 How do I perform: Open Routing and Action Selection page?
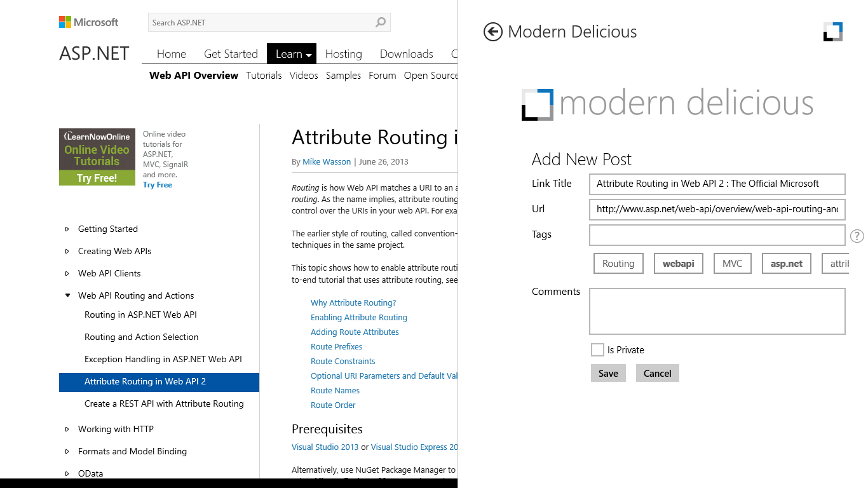pyautogui.click(x=141, y=337)
